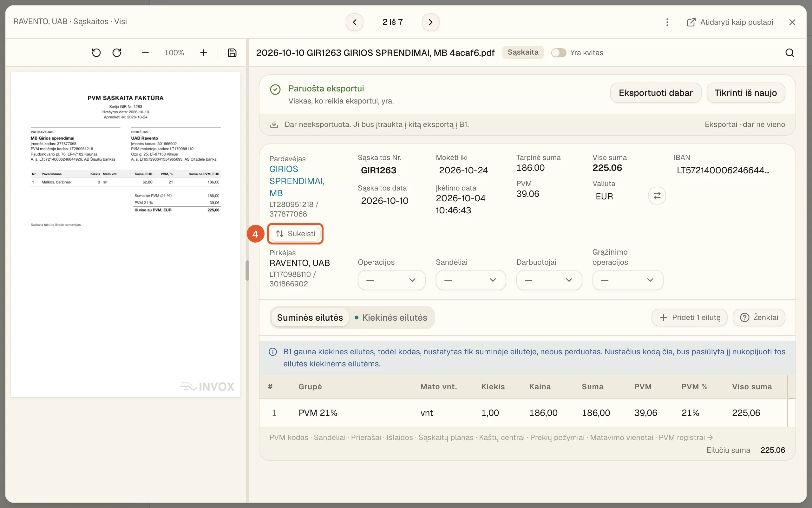Close the invoice dialog
This screenshot has width=812, height=508.
coord(792,22)
